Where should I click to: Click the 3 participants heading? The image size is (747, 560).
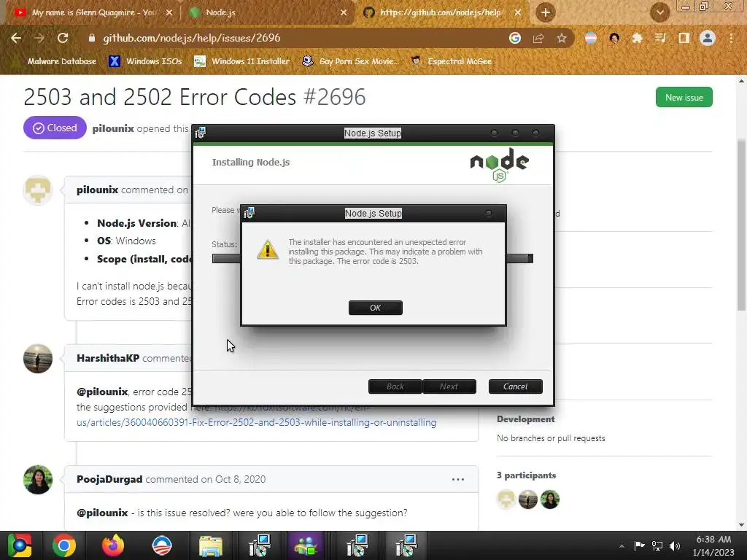point(526,475)
